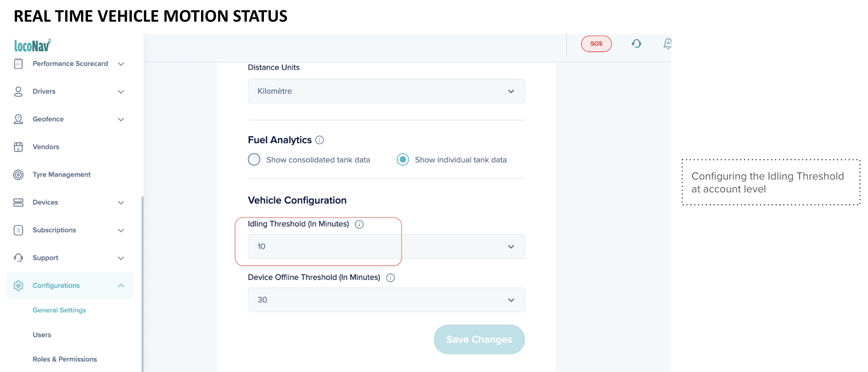868x372 pixels.
Task: Click the Tyre Management sidebar icon
Action: 18,175
